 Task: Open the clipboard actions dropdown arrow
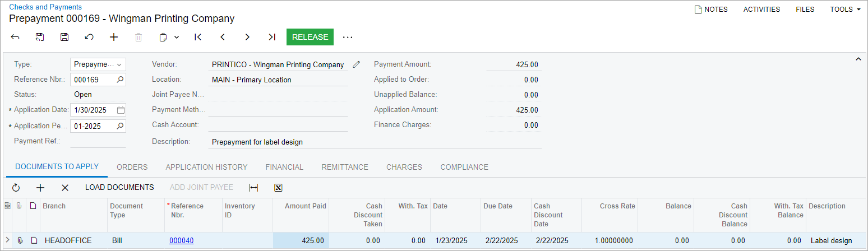(x=177, y=37)
